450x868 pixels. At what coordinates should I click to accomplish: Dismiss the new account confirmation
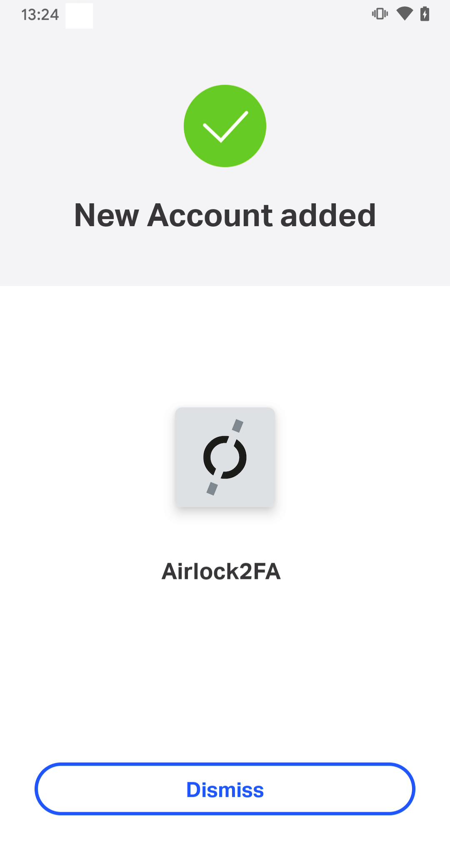click(x=225, y=789)
